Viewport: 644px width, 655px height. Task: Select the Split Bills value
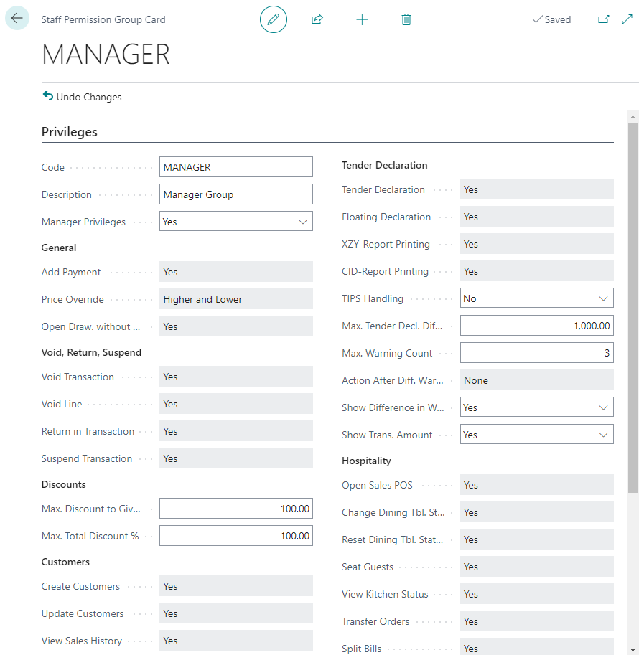point(536,646)
